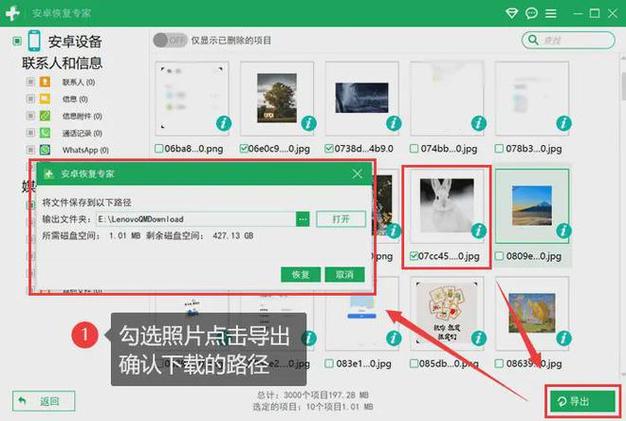The width and height of the screenshot is (626, 421).
Task: Select the 联系人和信息 category heading
Action: coord(62,63)
